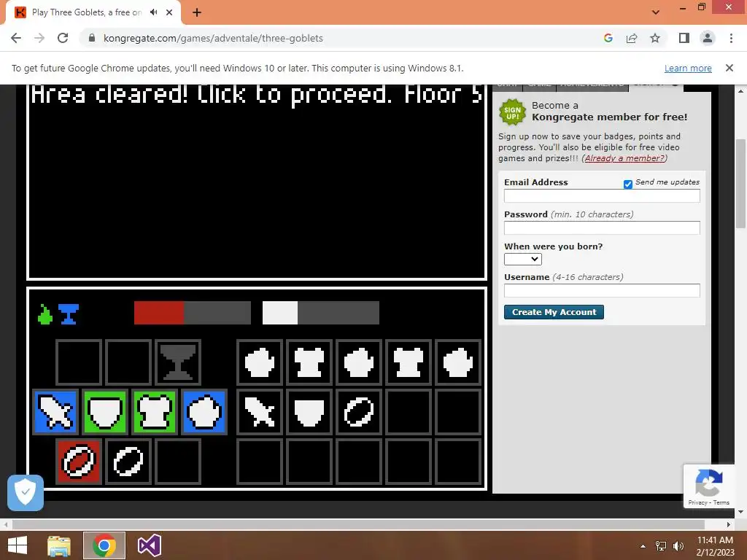Go back to previous page
Image resolution: width=747 pixels, height=560 pixels.
(x=16, y=38)
